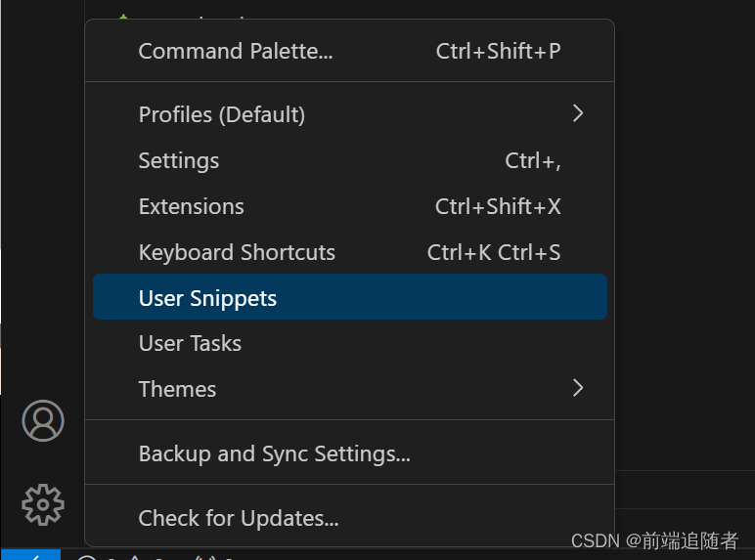Select User Tasks menu item
This screenshot has width=755, height=560.
(349, 343)
